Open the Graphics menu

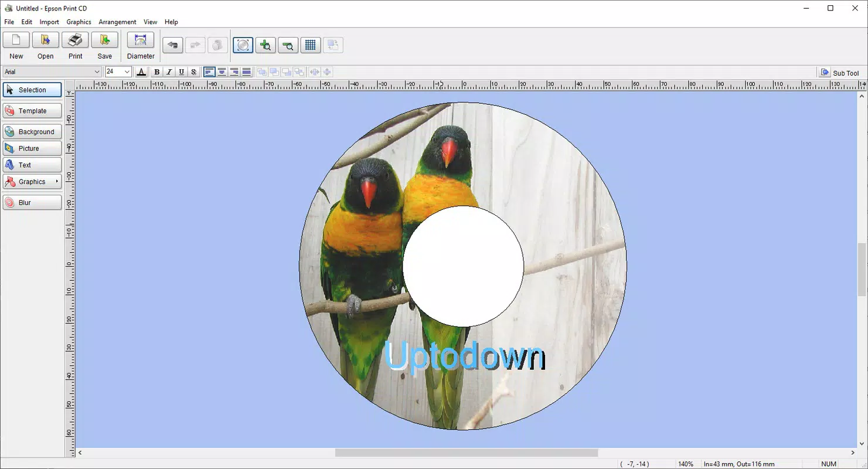tap(79, 22)
